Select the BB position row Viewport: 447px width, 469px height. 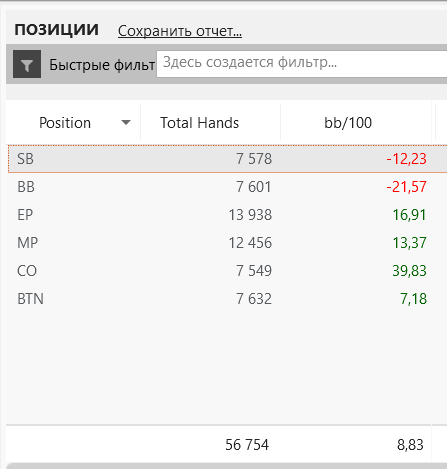pos(227,187)
